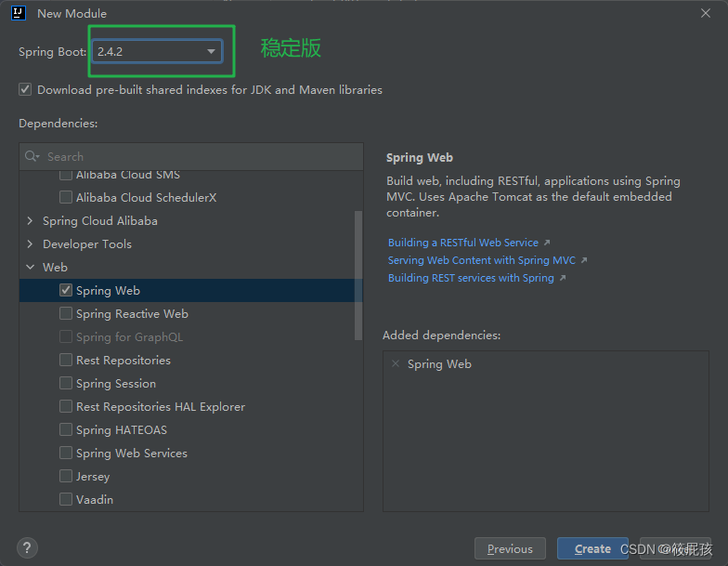Viewport: 728px width, 566px height.
Task: Open Serving Web Content with Spring MVC link
Action: click(x=482, y=260)
